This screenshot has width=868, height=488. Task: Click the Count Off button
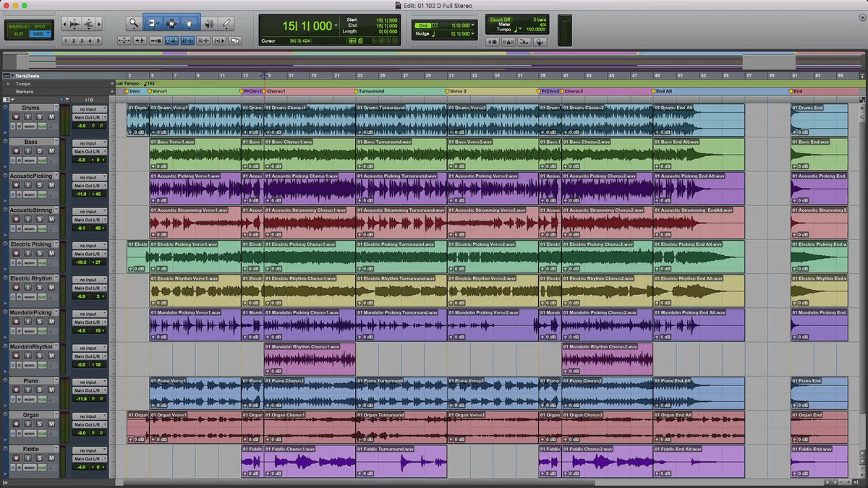(501, 20)
